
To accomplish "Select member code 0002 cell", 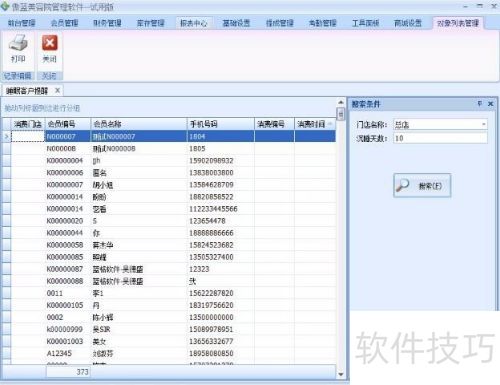I will point(68,317).
